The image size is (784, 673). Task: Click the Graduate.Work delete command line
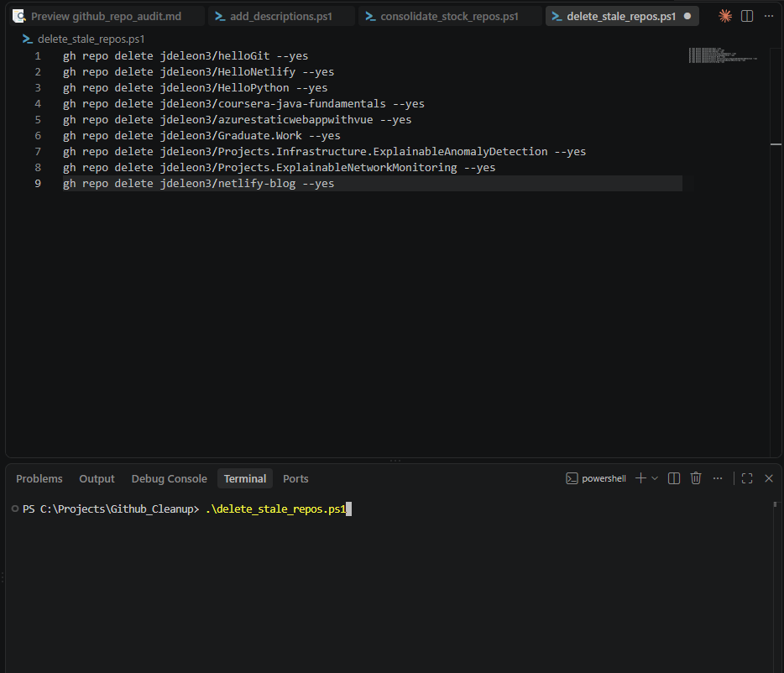pyautogui.click(x=201, y=136)
